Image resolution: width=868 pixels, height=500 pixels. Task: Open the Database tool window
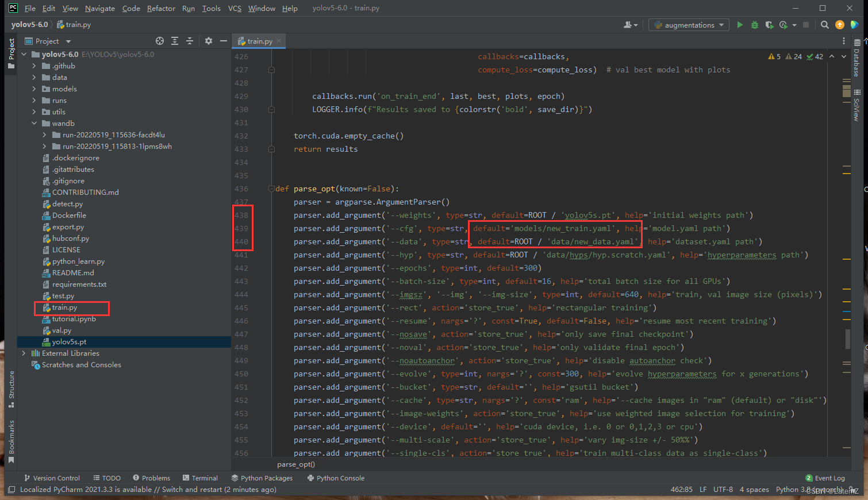(857, 57)
